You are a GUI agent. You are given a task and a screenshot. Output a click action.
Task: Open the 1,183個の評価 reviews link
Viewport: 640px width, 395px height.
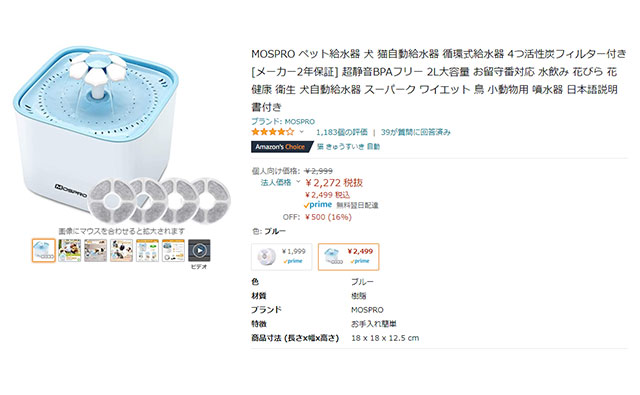pyautogui.click(x=342, y=132)
